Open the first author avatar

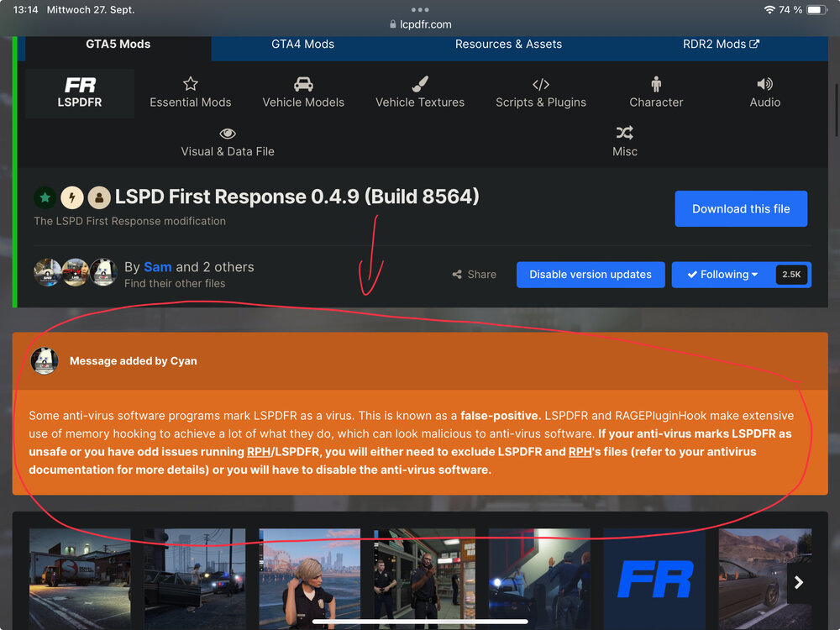47,272
